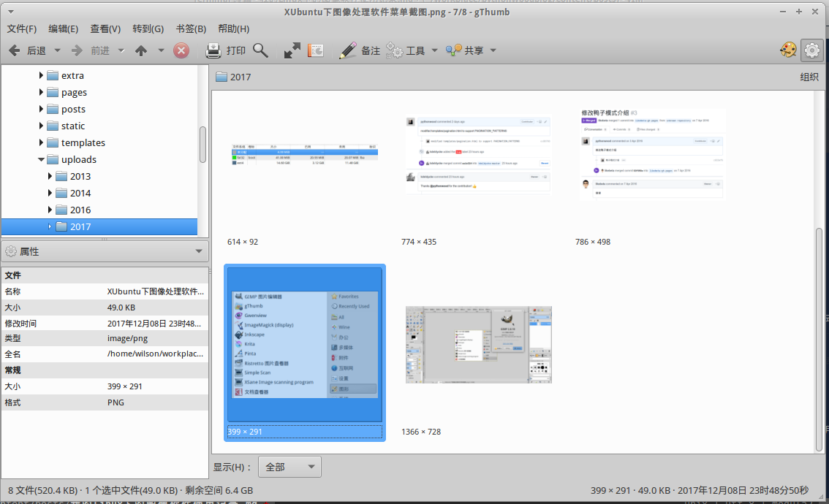Open the up-arrow history dropdown
The image size is (829, 504).
162,50
